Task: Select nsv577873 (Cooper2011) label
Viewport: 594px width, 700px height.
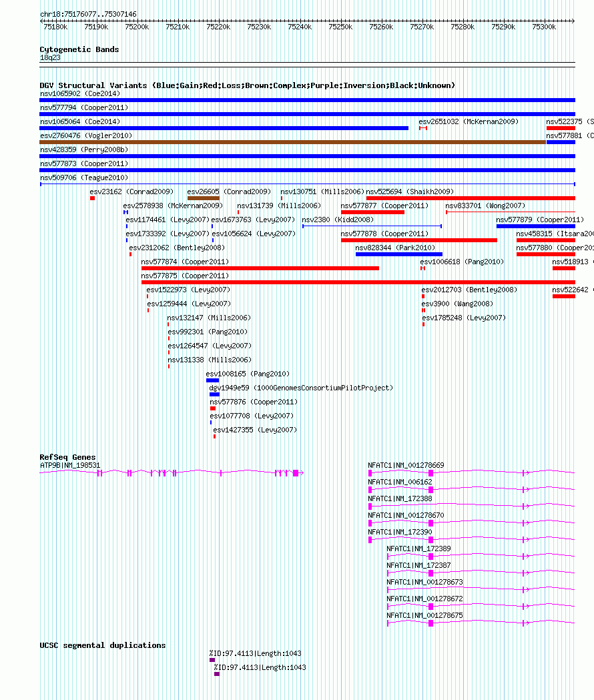Action: [84, 164]
